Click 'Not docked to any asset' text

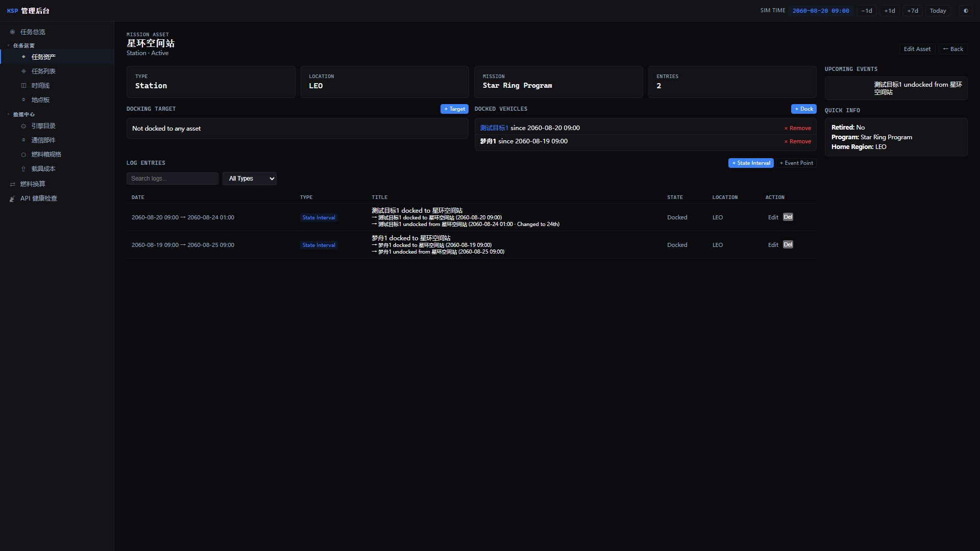tap(166, 129)
